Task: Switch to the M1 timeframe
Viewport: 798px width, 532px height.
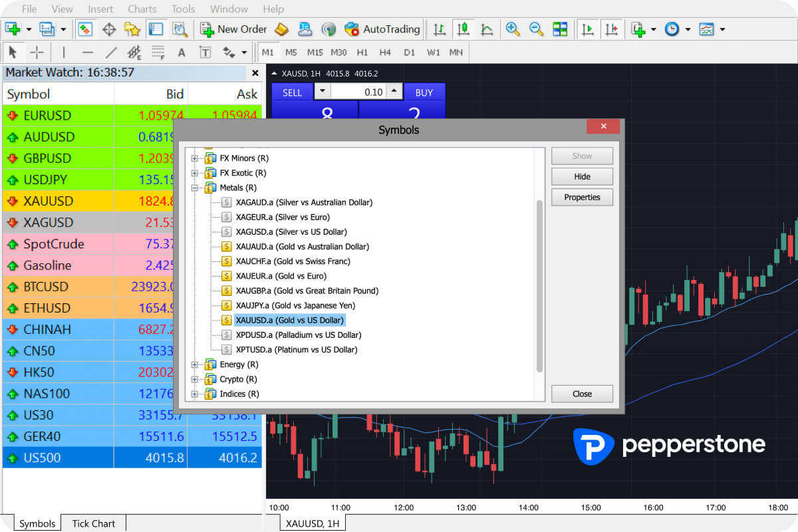Action: 268,52
